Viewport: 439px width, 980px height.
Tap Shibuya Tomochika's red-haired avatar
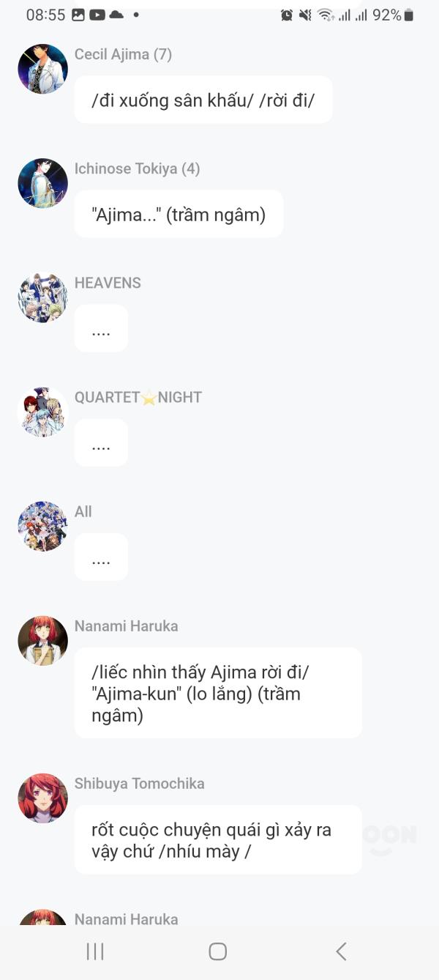(42, 798)
